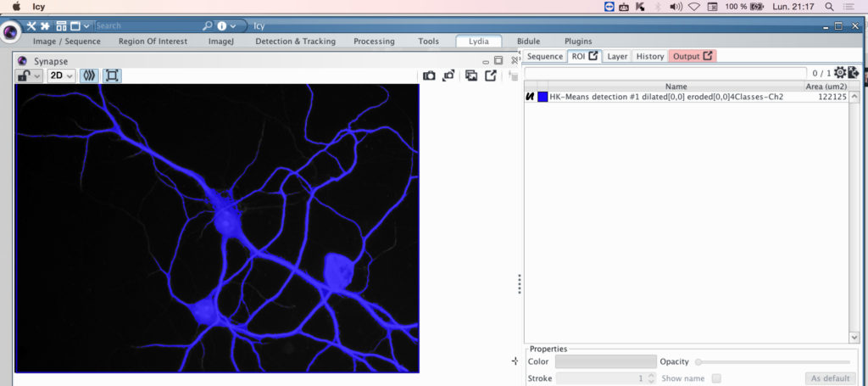Viewport: 868px width, 386px height.
Task: Open the volume control in menu bar
Action: tap(676, 7)
